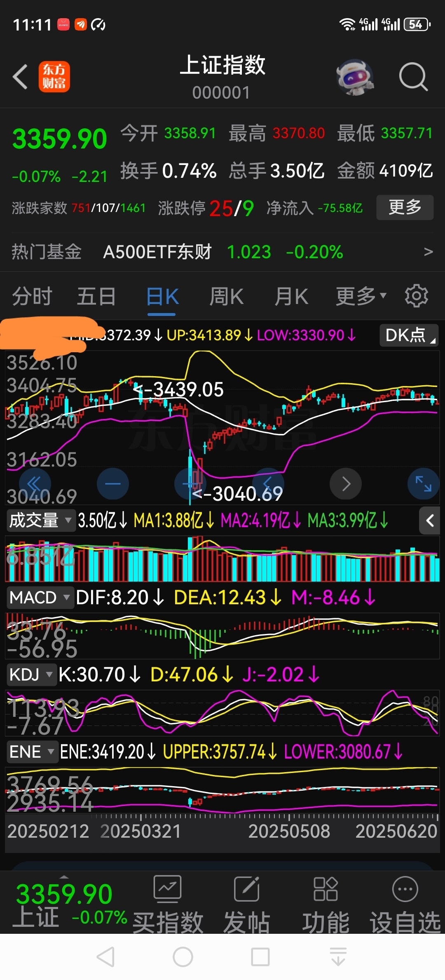Switch to 分时 tab
Viewport: 445px width, 980px height.
tap(32, 296)
